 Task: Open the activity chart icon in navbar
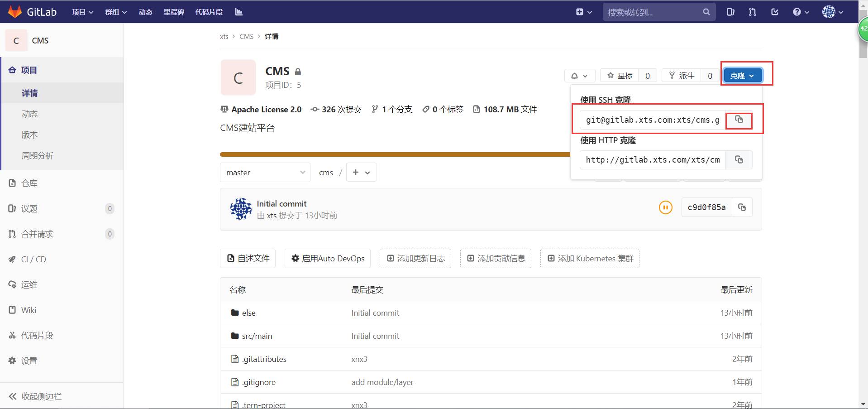pyautogui.click(x=239, y=12)
